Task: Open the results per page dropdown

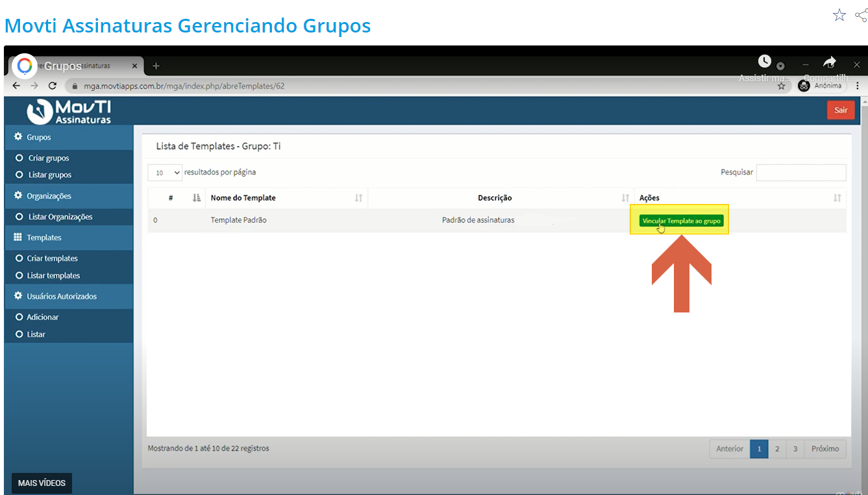Action: pos(166,173)
